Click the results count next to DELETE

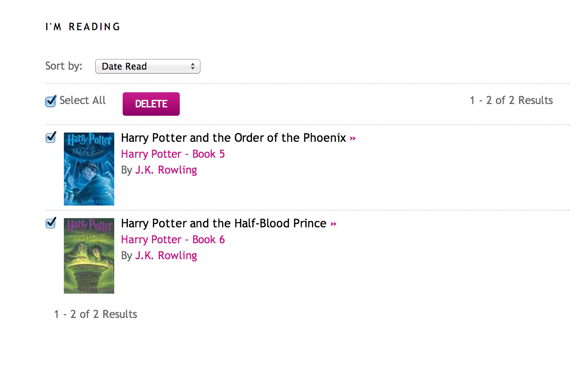coord(511,100)
